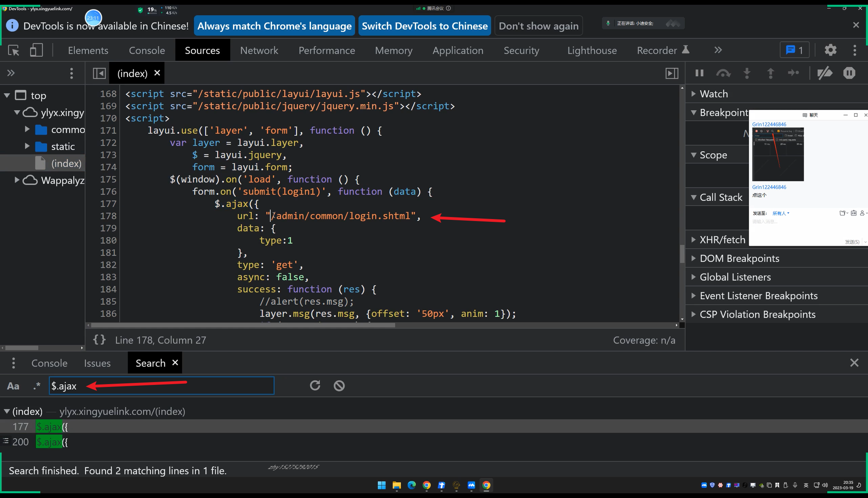
Task: Click the step over debugger icon
Action: click(723, 73)
